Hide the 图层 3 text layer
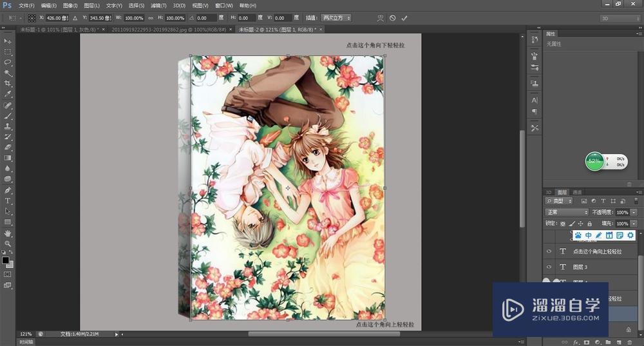Screen dimensions: 644x346 pos(549,267)
